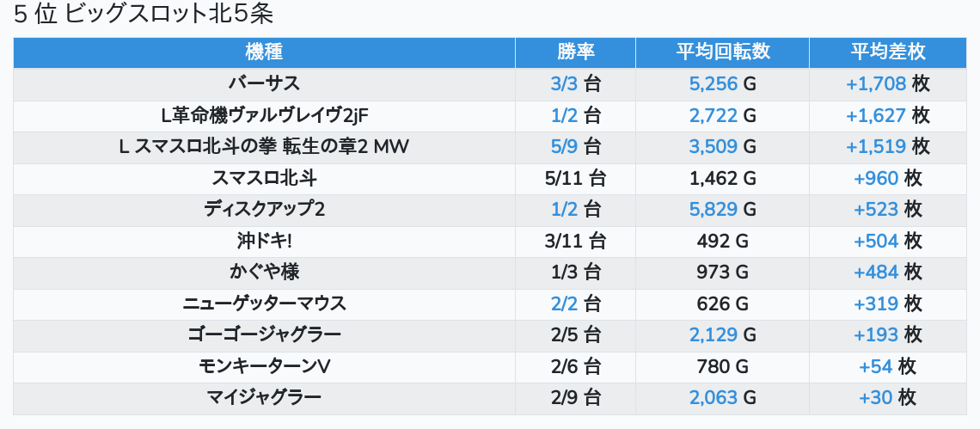
Task: Click the ディスクアップ2 machine name
Action: coord(264,209)
